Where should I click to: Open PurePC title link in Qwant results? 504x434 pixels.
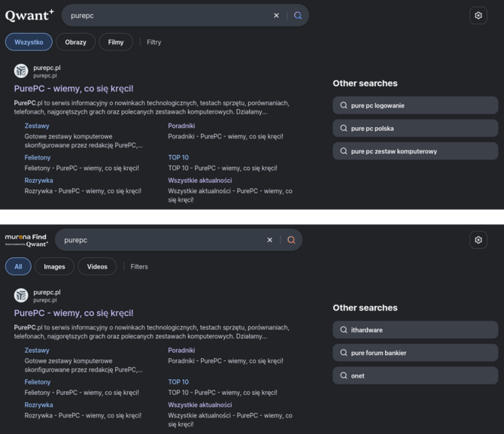click(74, 89)
